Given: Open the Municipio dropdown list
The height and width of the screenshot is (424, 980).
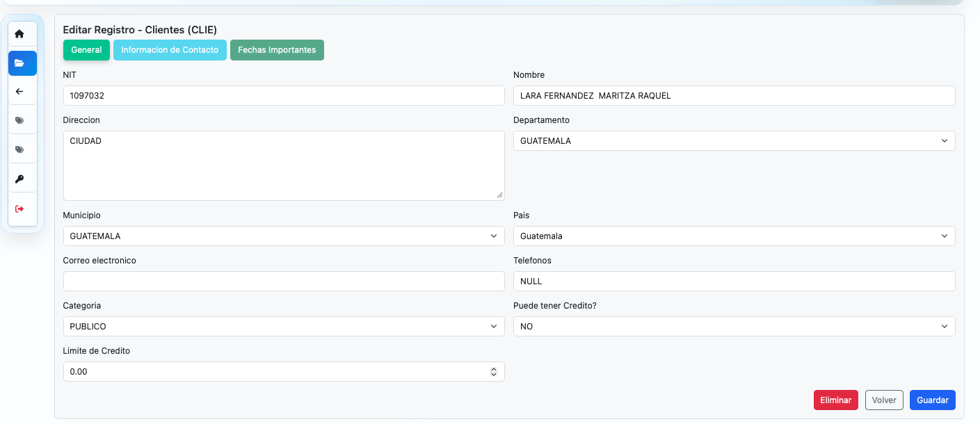Looking at the screenshot, I should (283, 236).
